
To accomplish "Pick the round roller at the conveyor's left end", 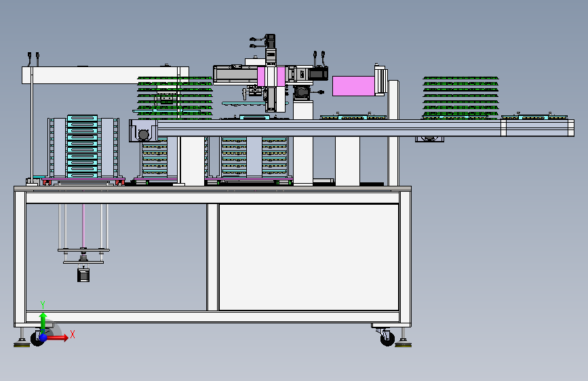I will coord(144,134).
